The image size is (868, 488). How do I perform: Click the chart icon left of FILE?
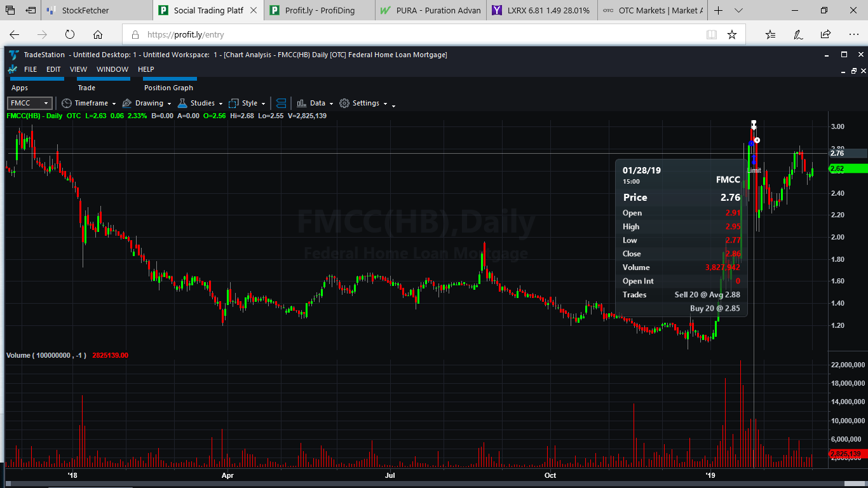[x=13, y=69]
